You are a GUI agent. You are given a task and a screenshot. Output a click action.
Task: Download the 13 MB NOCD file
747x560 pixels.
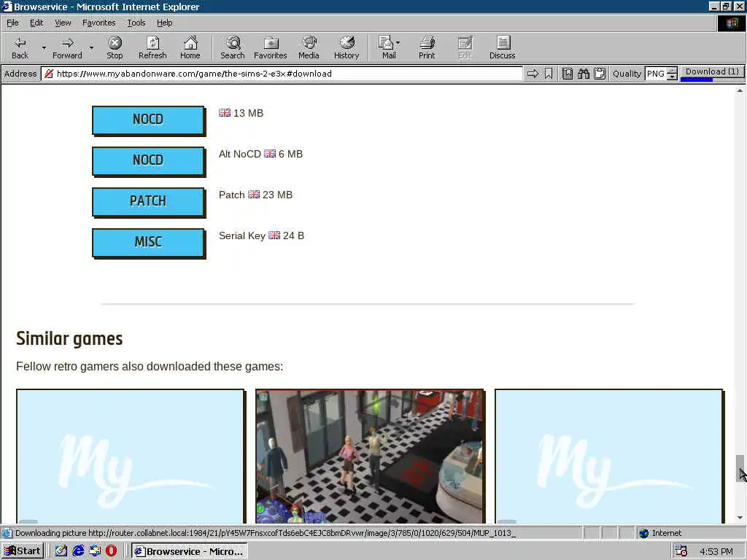[x=148, y=120]
